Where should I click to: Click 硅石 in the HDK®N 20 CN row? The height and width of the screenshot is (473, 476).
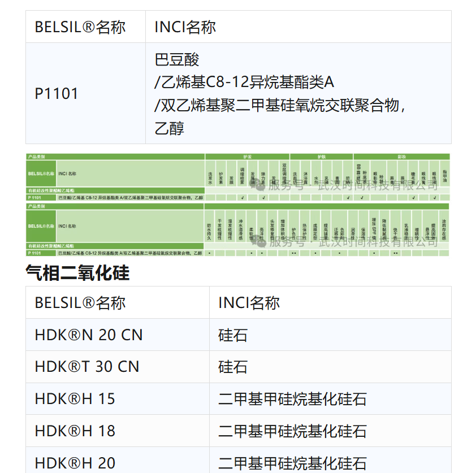(233, 335)
